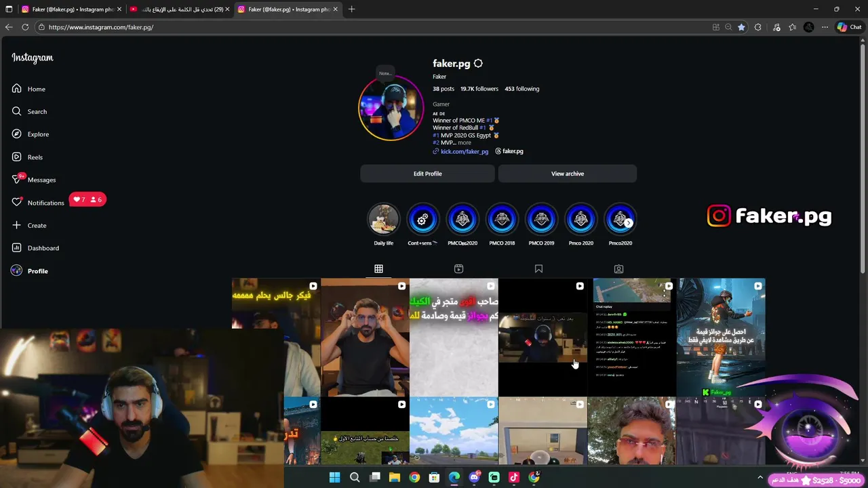Open Search in the Instagram sidebar
Viewport: 868px width, 488px height.
pyautogui.click(x=29, y=111)
